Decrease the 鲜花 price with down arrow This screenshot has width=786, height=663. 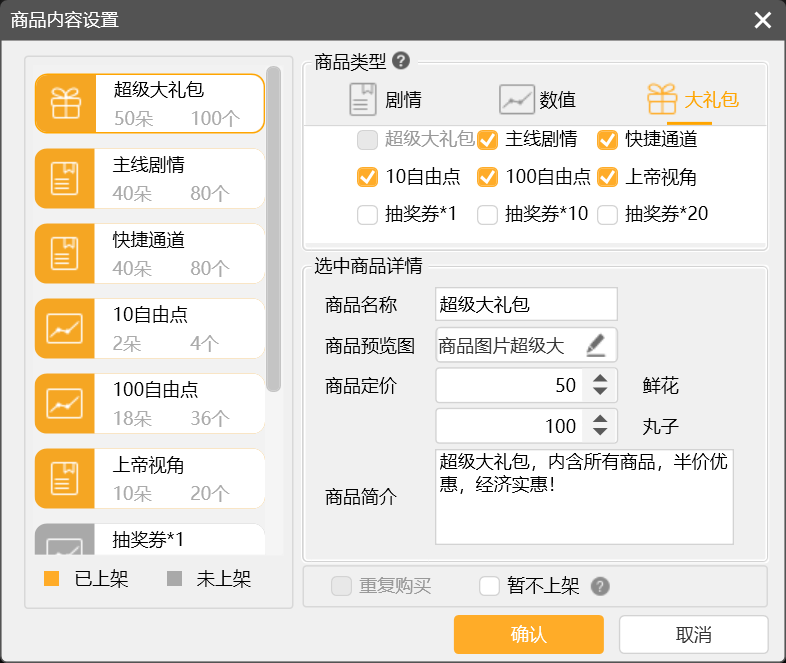600,392
